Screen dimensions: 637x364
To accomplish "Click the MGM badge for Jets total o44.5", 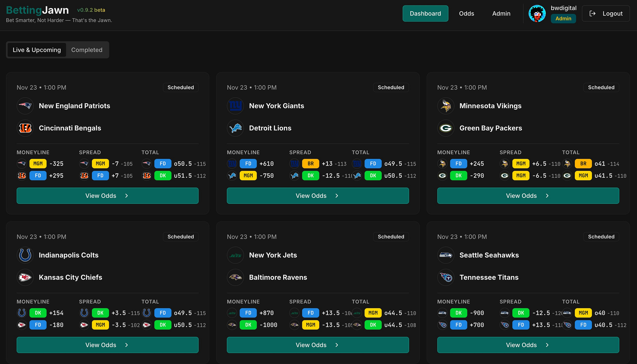I will tap(373, 313).
